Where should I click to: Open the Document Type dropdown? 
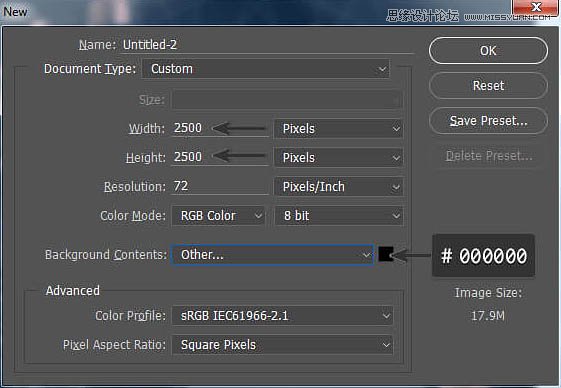pyautogui.click(x=266, y=69)
